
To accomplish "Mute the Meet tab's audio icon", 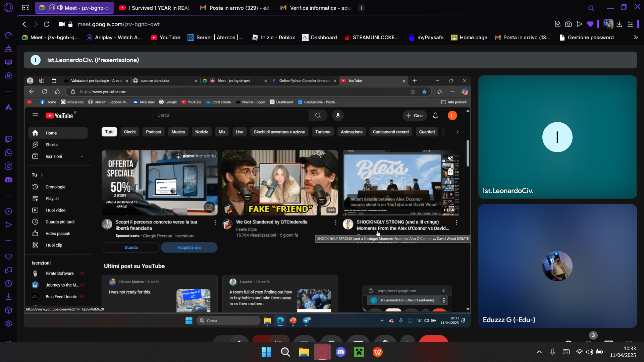I will [x=60, y=8].
